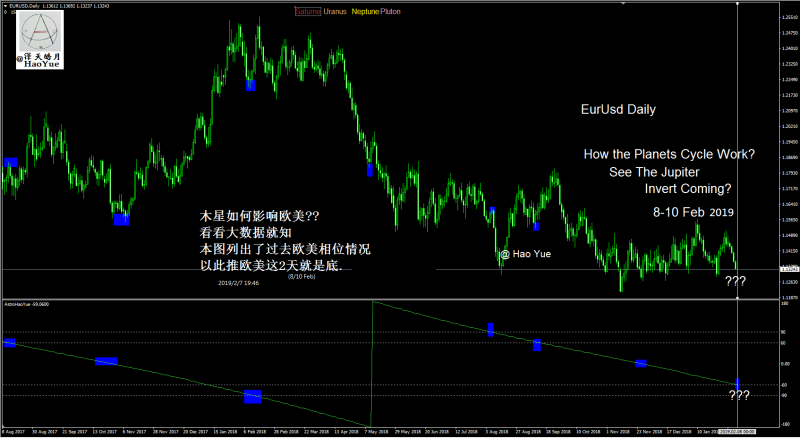Screen dimensions: 800x438
Task: Select the red Saturne planet label
Action: [308, 11]
